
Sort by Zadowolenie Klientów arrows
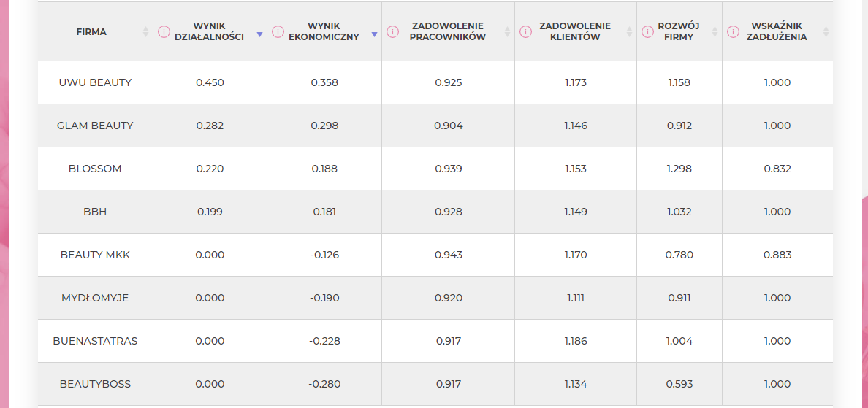point(629,32)
